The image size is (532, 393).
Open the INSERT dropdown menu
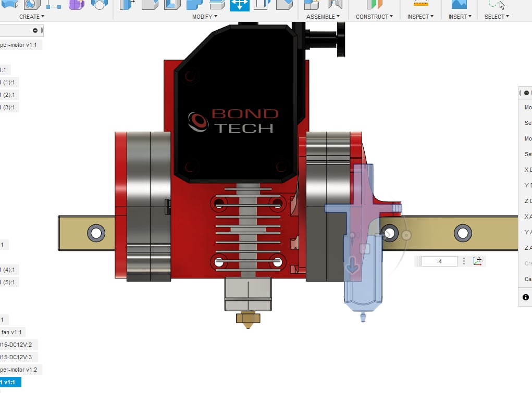[460, 17]
